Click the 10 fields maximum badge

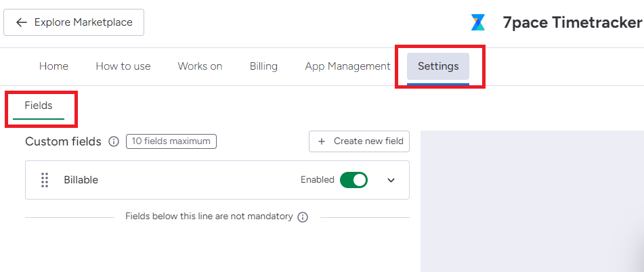[x=171, y=141]
